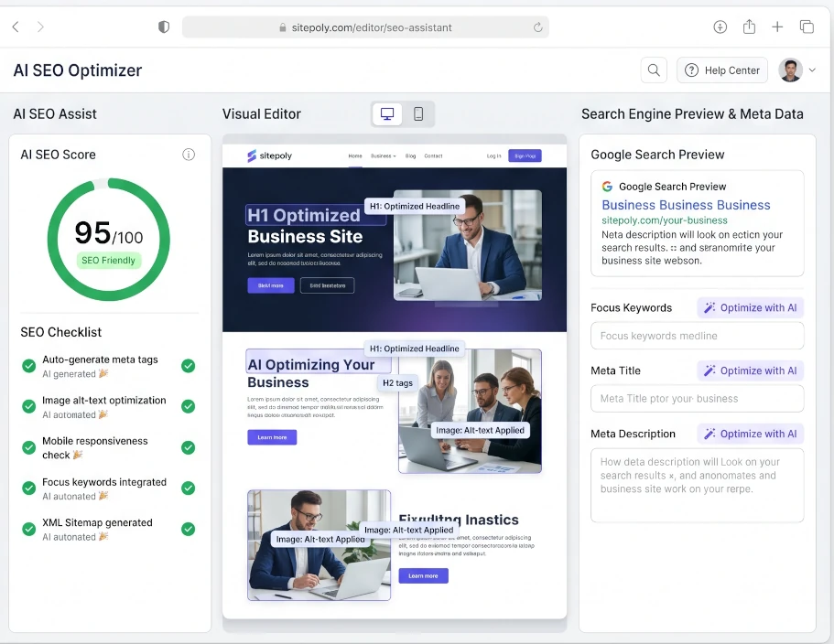The height and width of the screenshot is (644, 834).
Task: Optimize Meta Description with AI
Action: tap(750, 434)
